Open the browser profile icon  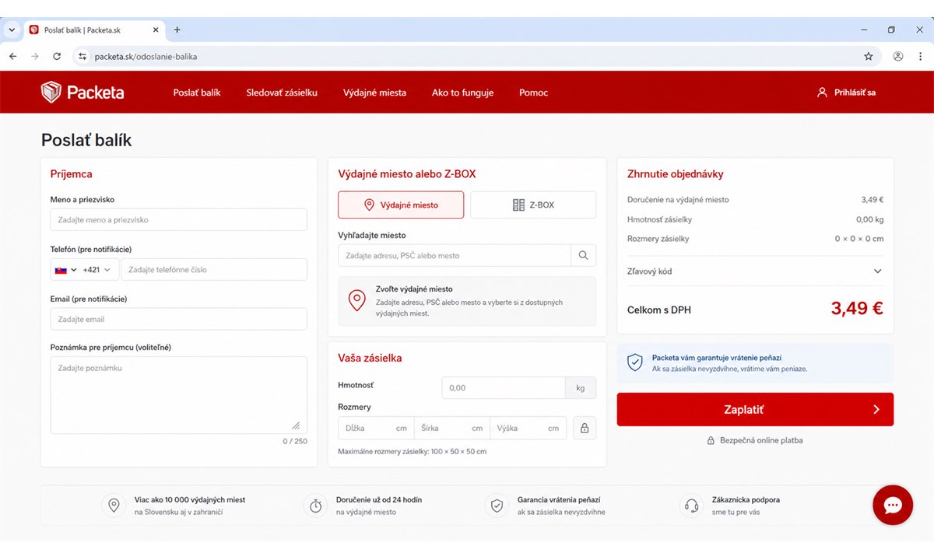click(x=898, y=56)
